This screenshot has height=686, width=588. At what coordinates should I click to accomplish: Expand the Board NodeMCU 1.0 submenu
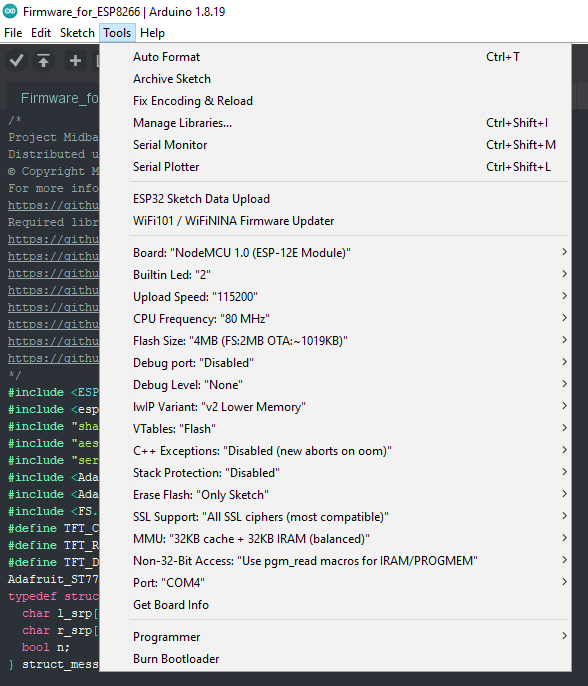coord(336,252)
